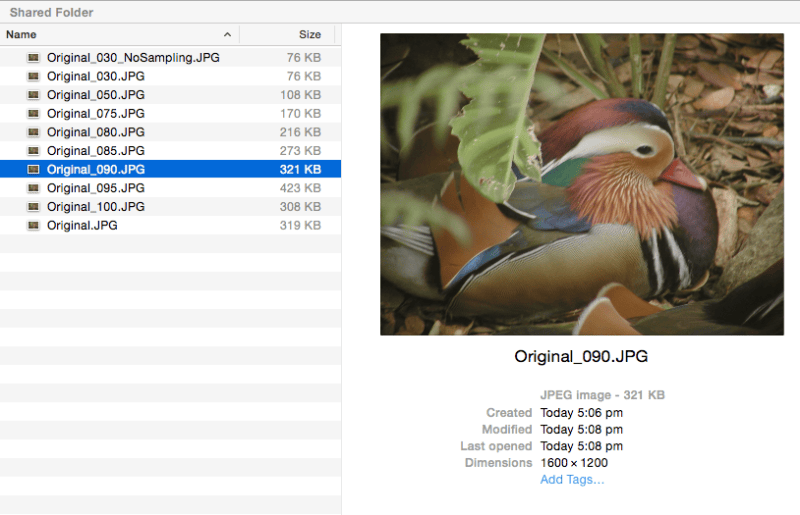Select the file name Original_080.JPG

tap(96, 132)
